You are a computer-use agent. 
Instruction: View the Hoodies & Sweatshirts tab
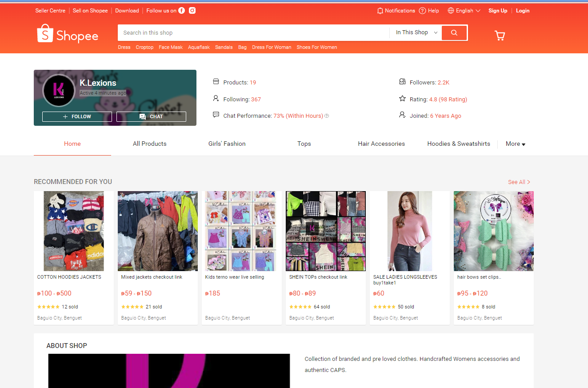tap(459, 144)
